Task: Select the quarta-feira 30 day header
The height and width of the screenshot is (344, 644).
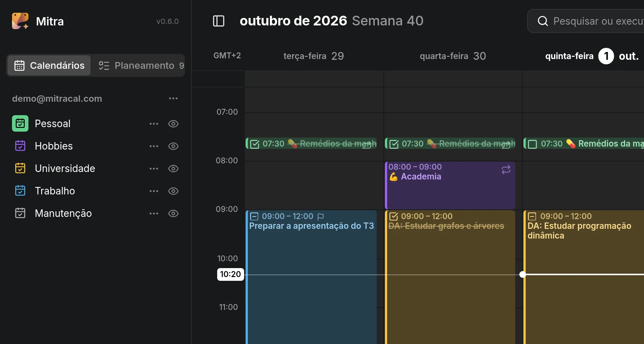Action: click(x=453, y=56)
